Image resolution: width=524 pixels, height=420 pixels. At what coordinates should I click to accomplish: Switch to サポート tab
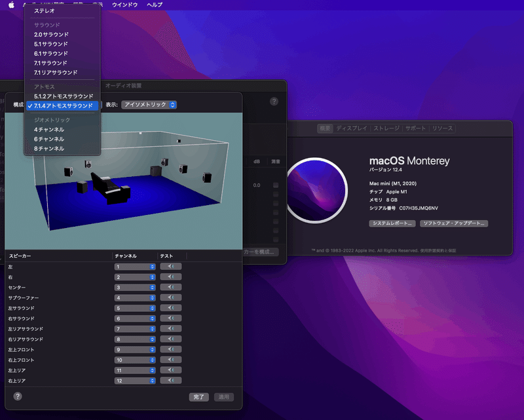pyautogui.click(x=415, y=128)
